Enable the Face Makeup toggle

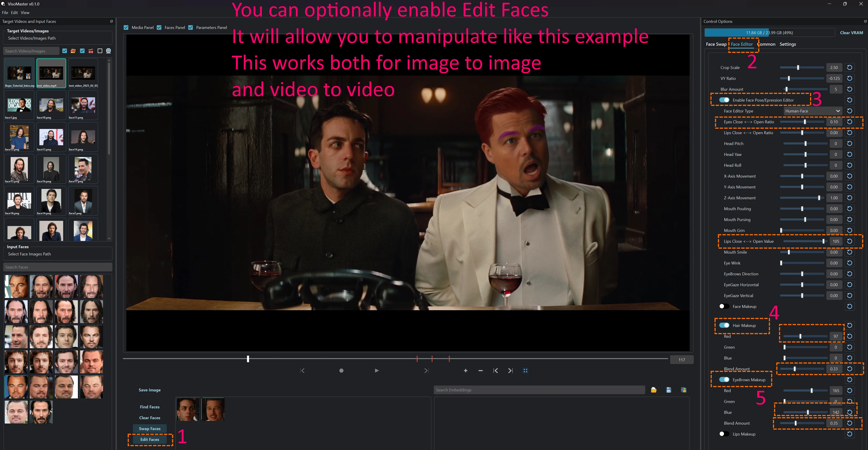[x=724, y=306]
